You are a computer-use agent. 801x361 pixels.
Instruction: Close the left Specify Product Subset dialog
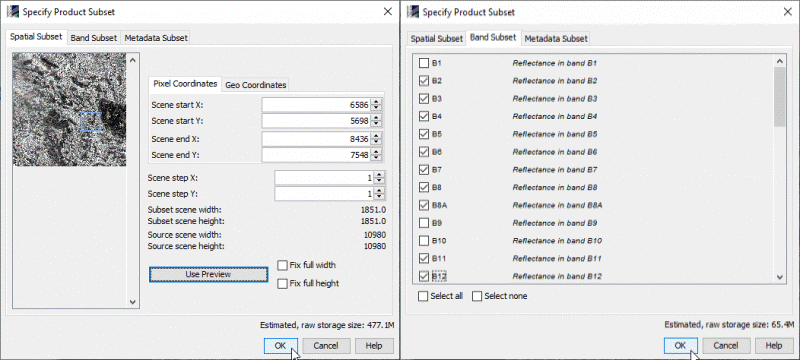(x=388, y=12)
